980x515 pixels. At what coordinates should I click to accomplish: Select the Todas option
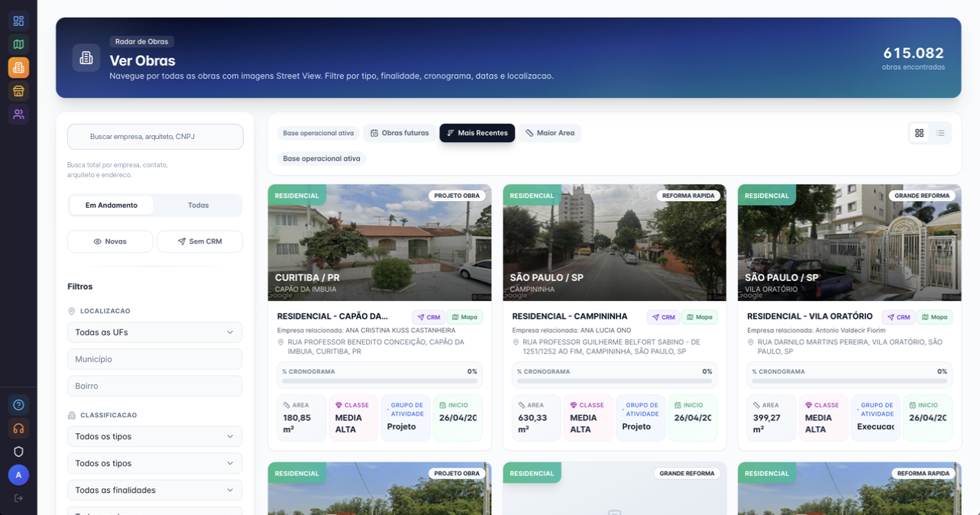point(199,205)
